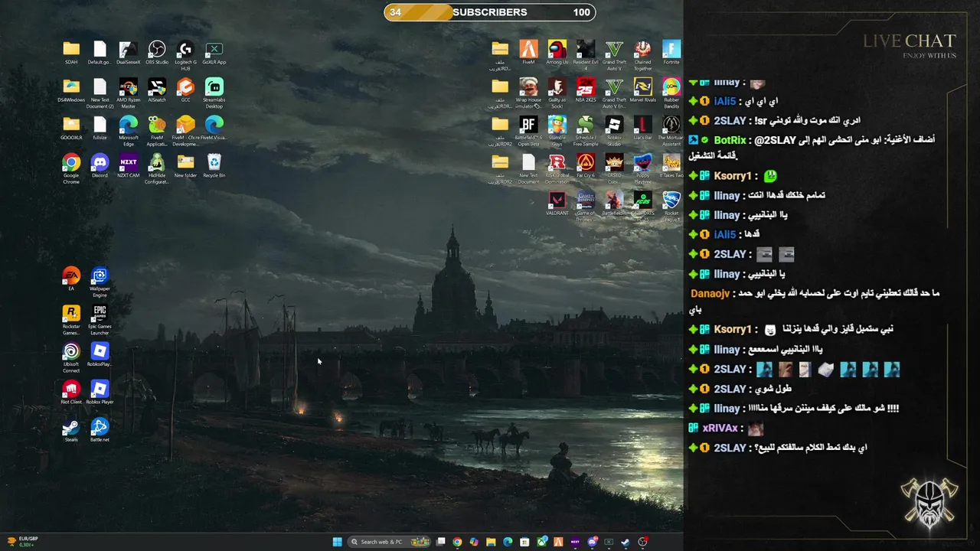Open Microsoft Store from the taskbar
This screenshot has height=551, width=980.
coord(524,542)
